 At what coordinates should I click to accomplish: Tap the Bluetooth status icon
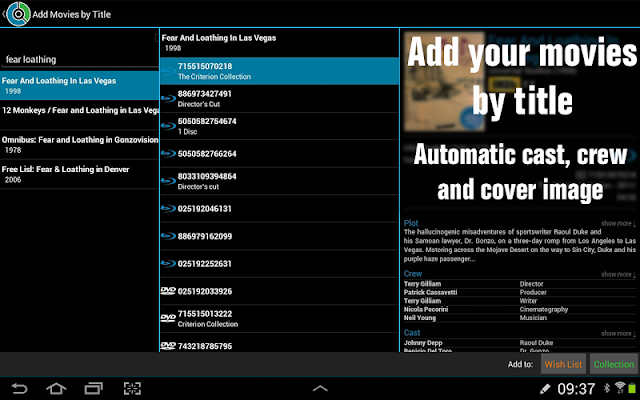coord(607,388)
